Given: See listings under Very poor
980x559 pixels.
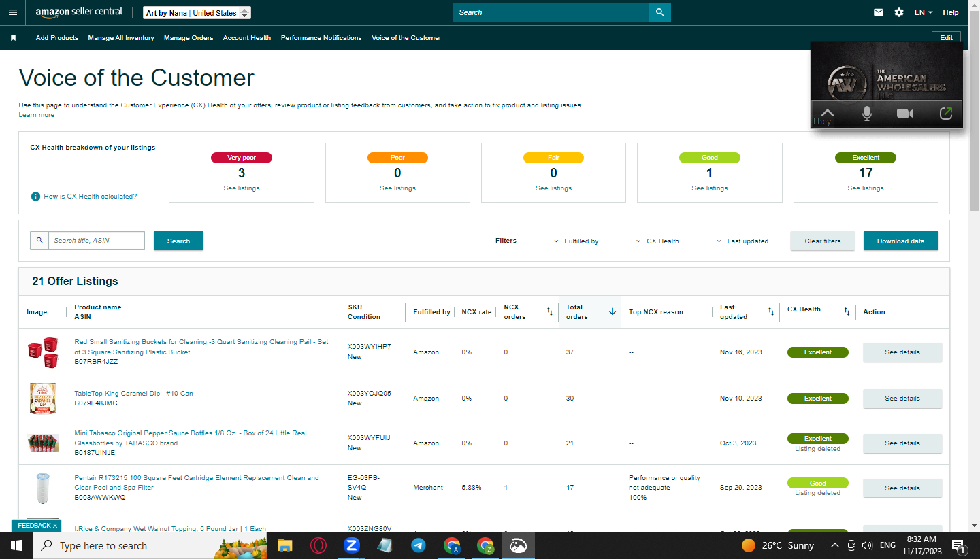Looking at the screenshot, I should (x=242, y=188).
